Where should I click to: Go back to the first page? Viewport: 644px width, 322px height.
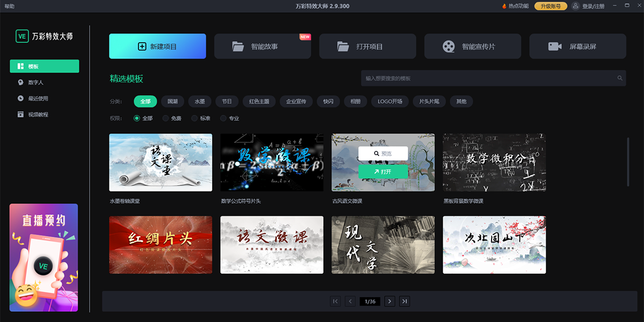pyautogui.click(x=335, y=301)
